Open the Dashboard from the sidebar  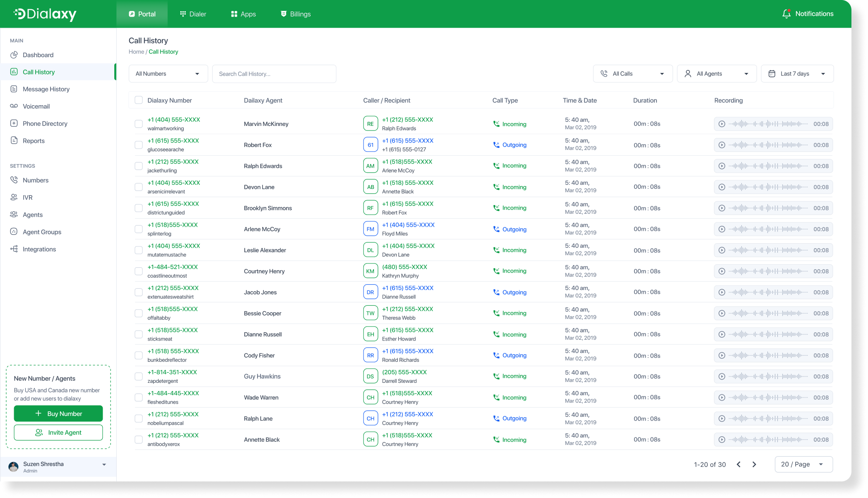coord(38,55)
